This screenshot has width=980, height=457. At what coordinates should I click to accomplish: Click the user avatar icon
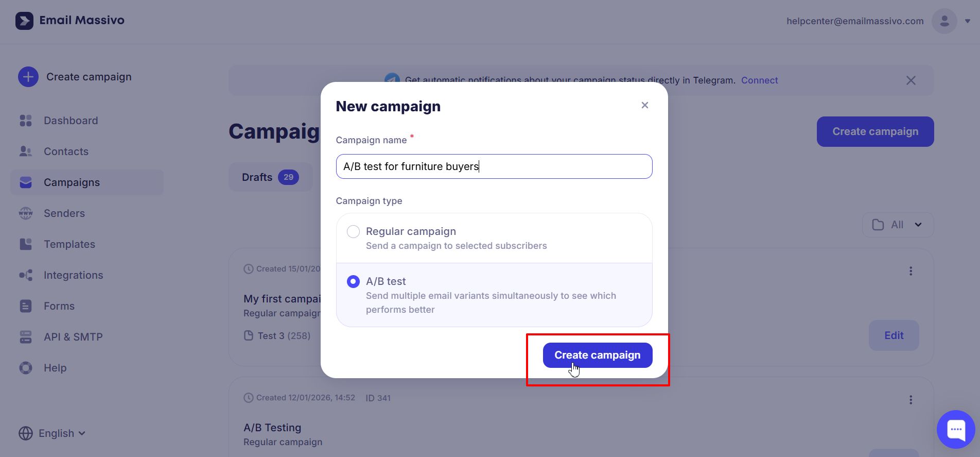tap(944, 21)
